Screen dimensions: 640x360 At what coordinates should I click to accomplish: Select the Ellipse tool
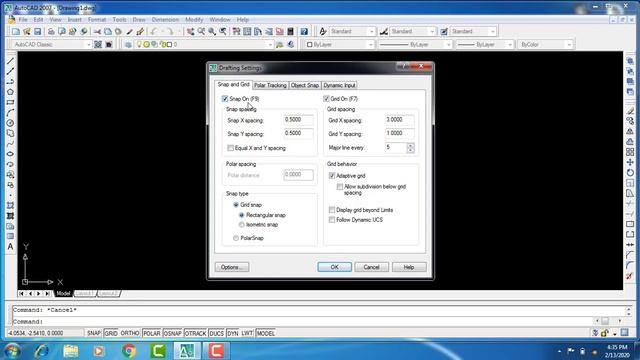tap(11, 154)
